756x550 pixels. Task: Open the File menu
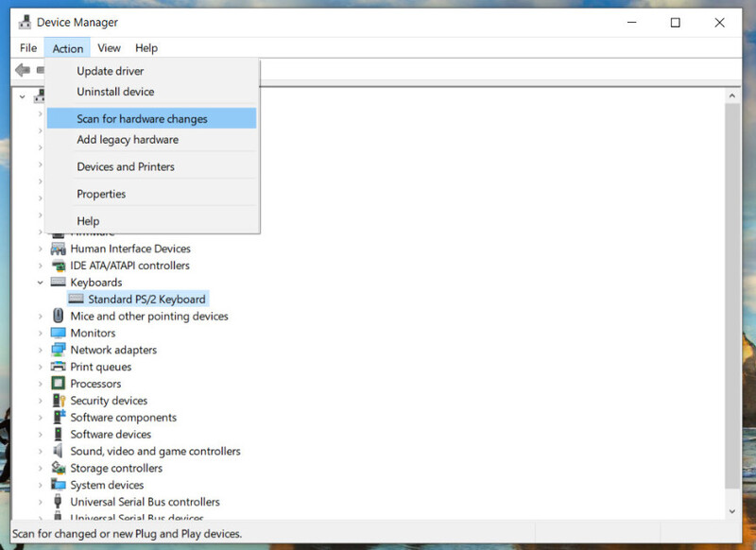[28, 48]
